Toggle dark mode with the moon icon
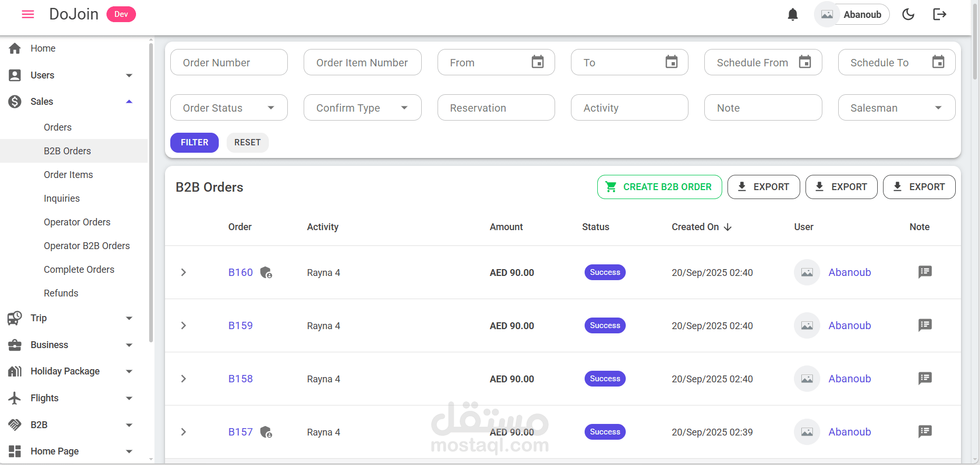 [x=908, y=14]
